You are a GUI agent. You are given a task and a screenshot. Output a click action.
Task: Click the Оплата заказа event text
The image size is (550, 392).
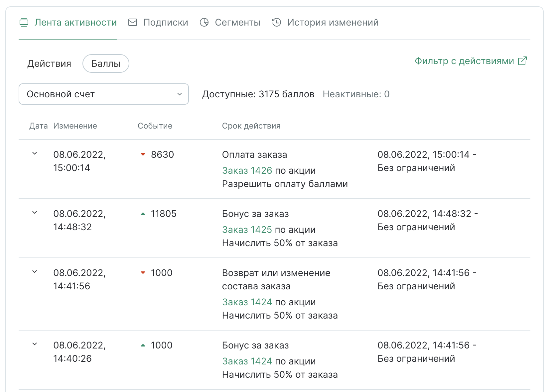coord(255,154)
